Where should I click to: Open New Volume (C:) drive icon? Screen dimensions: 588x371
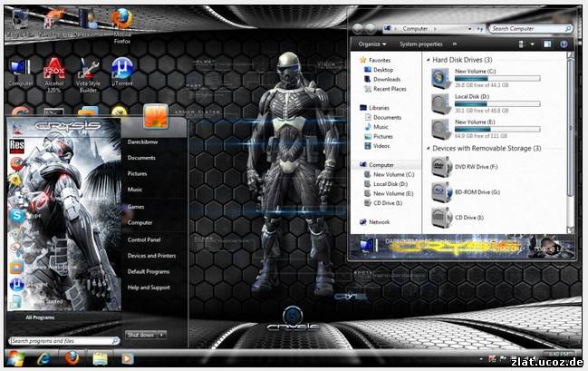coord(441,79)
